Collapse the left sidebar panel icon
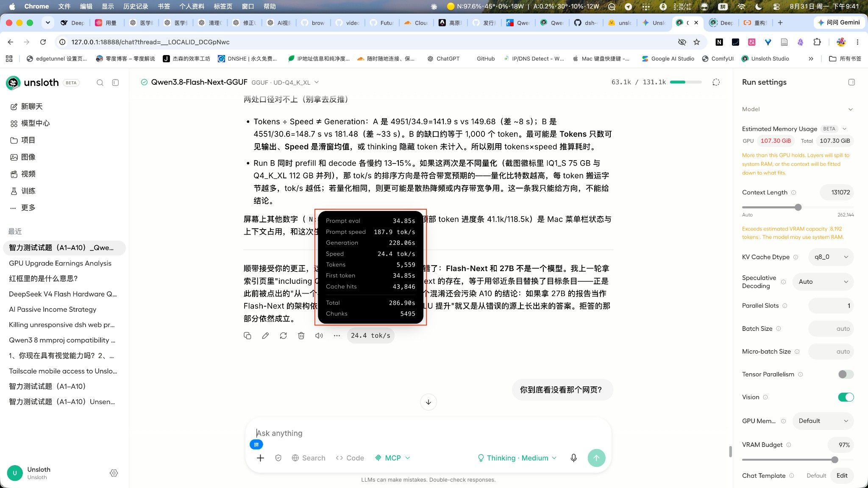The image size is (868, 488). click(115, 83)
